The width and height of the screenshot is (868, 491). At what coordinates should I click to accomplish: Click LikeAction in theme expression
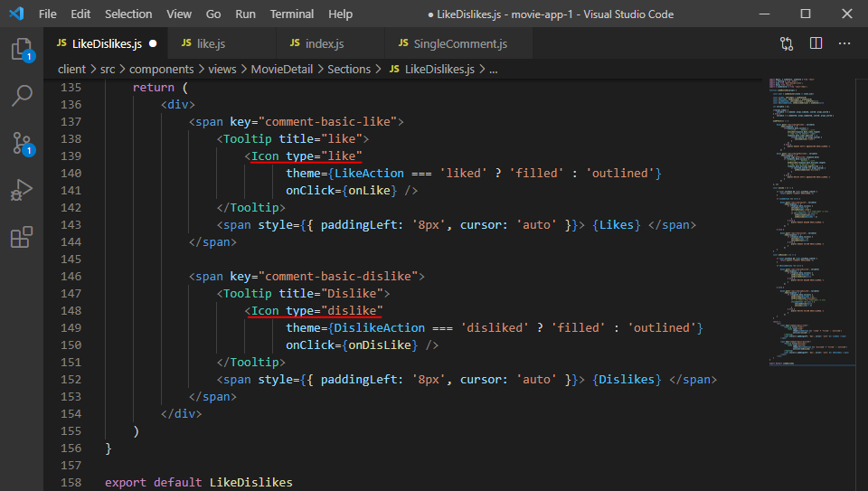(x=369, y=174)
